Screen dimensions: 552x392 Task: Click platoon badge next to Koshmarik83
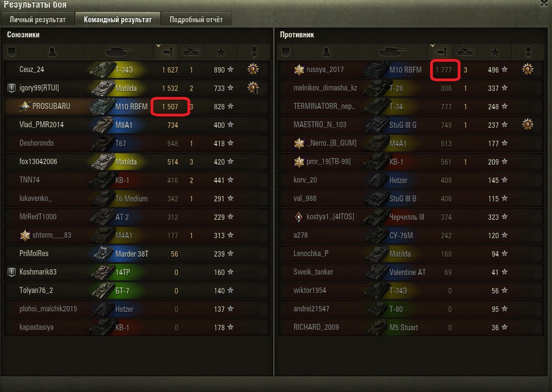[x=11, y=272]
